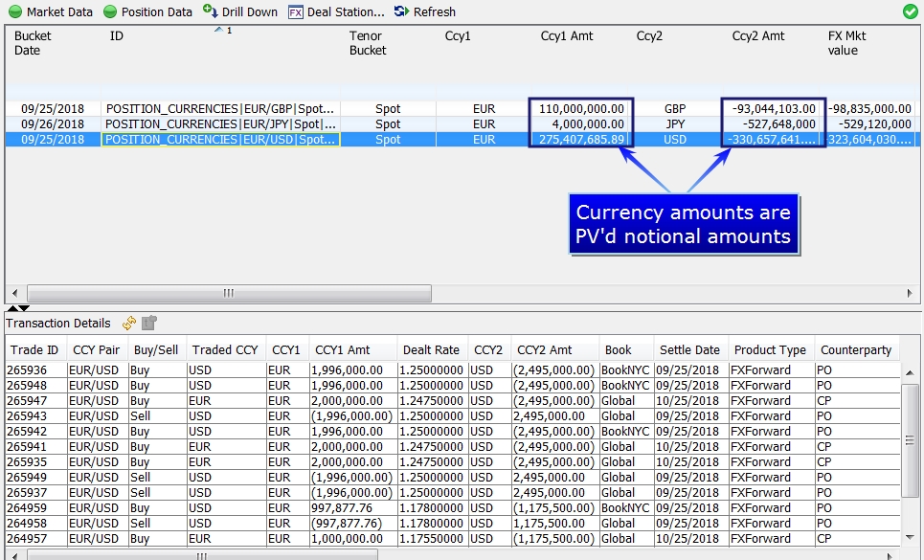Select trade 265948 in Transaction Details
924x560 pixels.
pos(453,385)
